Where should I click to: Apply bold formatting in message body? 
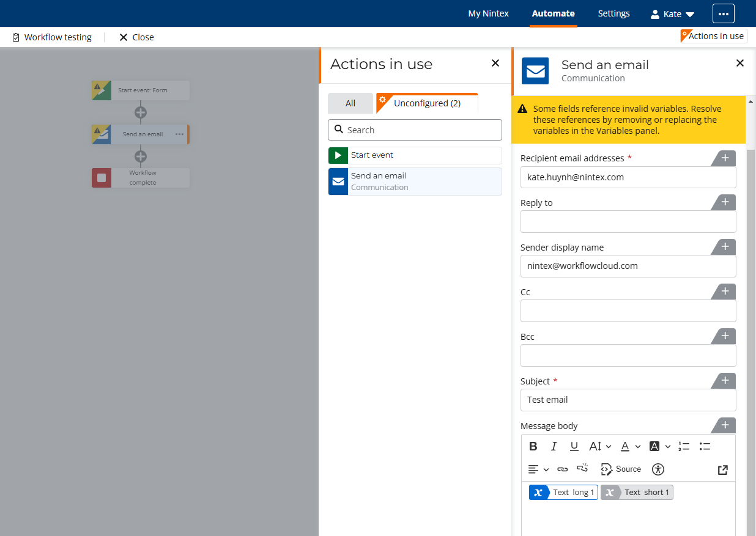point(533,446)
